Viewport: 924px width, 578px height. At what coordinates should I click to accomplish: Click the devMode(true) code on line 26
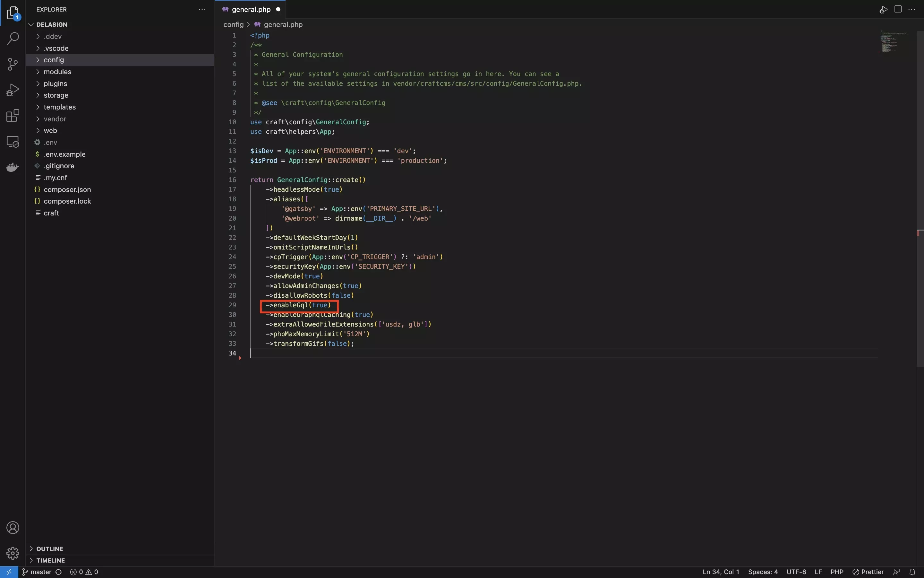coord(295,276)
